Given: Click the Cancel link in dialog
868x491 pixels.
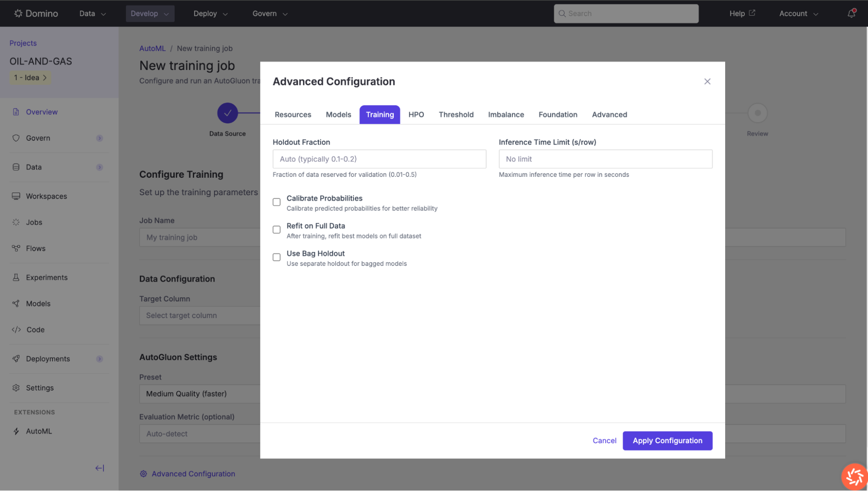Looking at the screenshot, I should click(604, 441).
